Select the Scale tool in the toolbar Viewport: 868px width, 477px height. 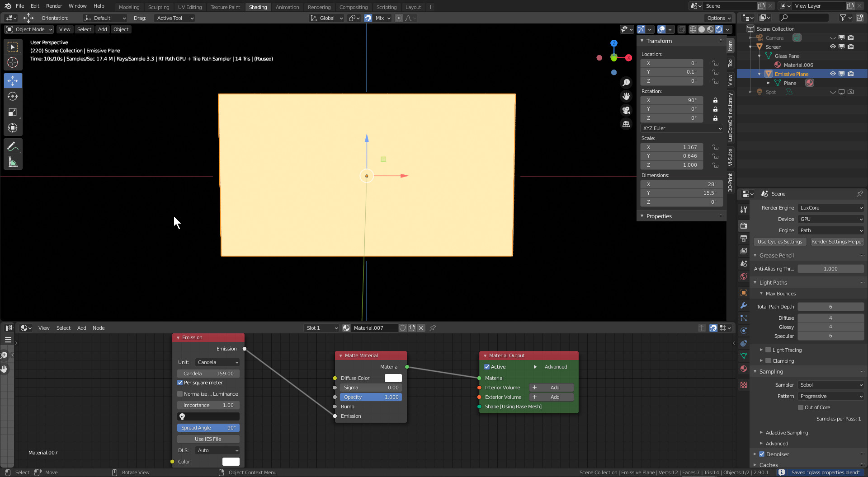[13, 112]
